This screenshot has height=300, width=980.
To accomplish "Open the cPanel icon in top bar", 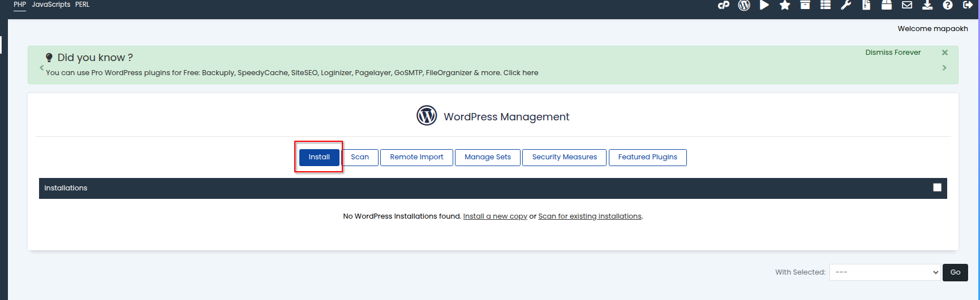I will point(724,5).
